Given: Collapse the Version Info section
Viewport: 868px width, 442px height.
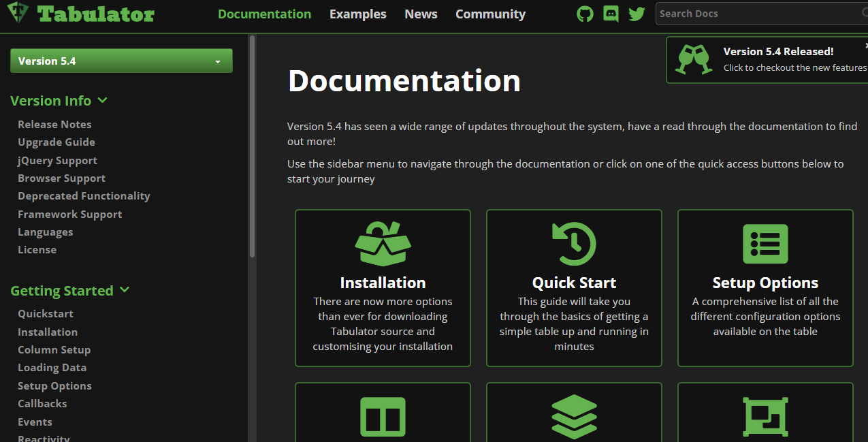Looking at the screenshot, I should point(59,101).
